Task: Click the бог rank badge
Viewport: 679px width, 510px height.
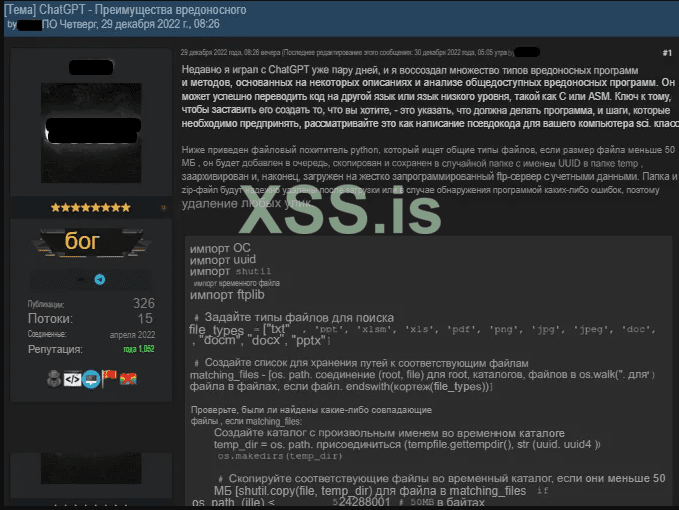Action: pyautogui.click(x=91, y=242)
